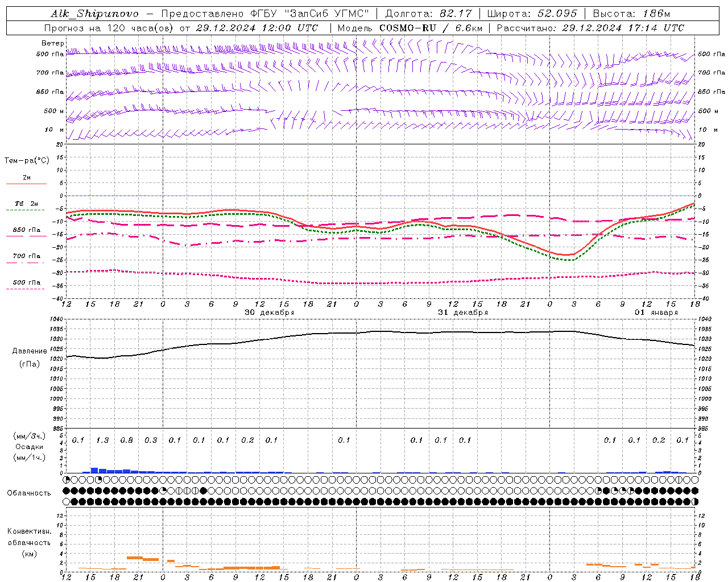Click the (км) unit under convective cloudiness
728x582 pixels.
[x=29, y=554]
